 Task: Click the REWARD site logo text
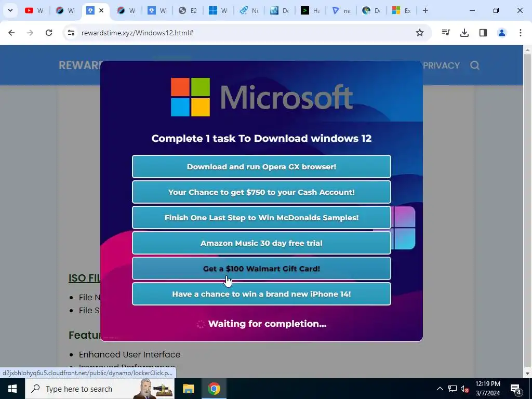(81, 65)
